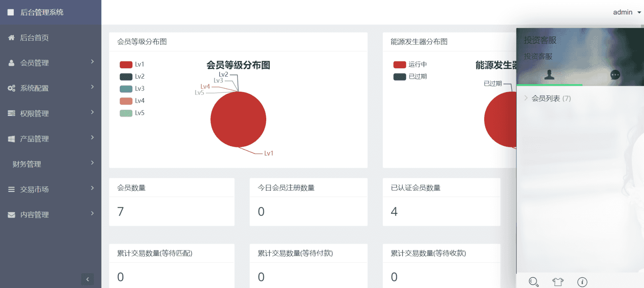Open the admin user dropdown

(x=627, y=13)
